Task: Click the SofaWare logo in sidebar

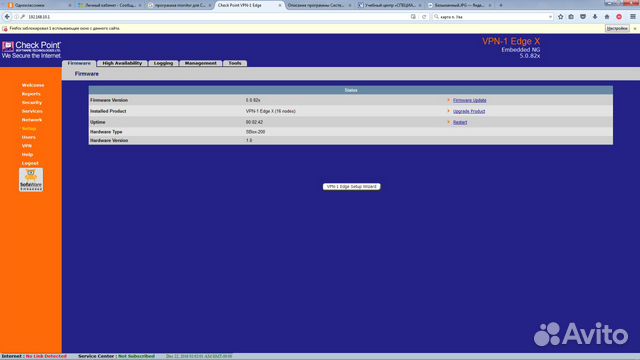Action: (x=31, y=180)
